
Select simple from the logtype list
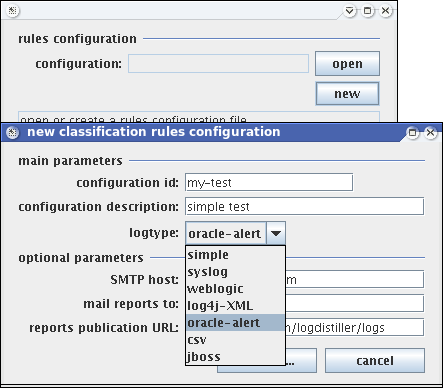(x=235, y=255)
